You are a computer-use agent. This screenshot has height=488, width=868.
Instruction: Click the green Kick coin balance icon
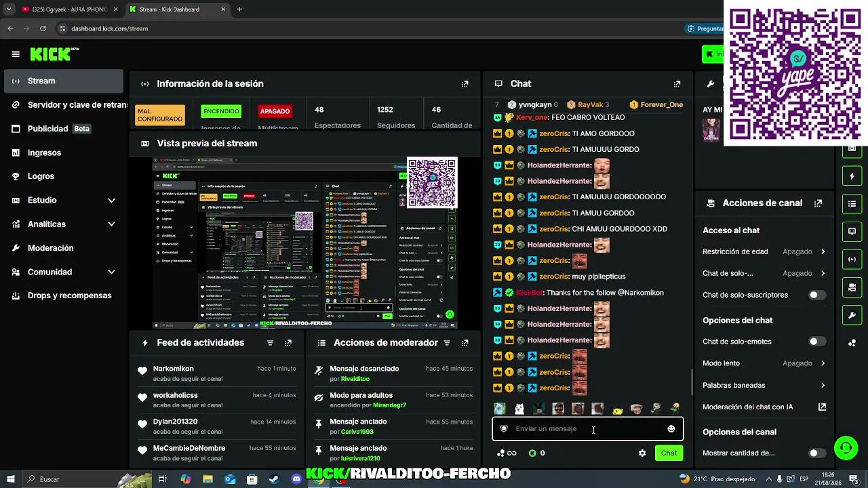pyautogui.click(x=532, y=453)
